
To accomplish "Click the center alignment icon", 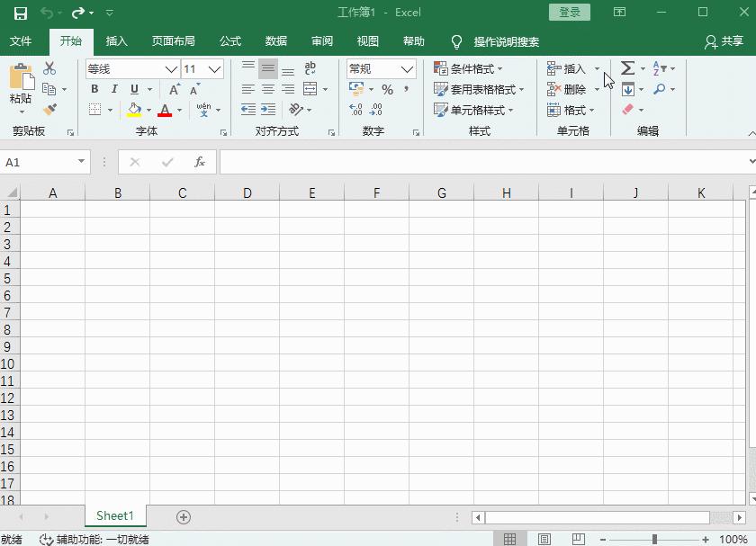I will point(267,89).
